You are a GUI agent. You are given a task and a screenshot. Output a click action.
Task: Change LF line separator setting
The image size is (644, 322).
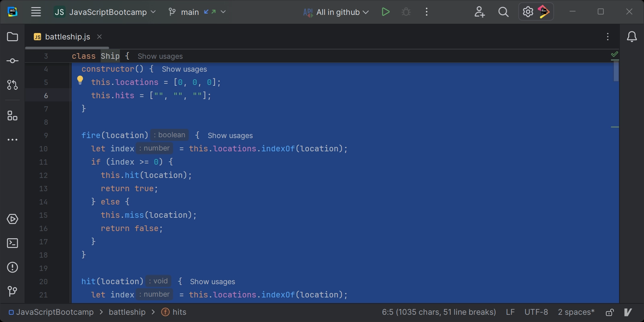click(510, 312)
